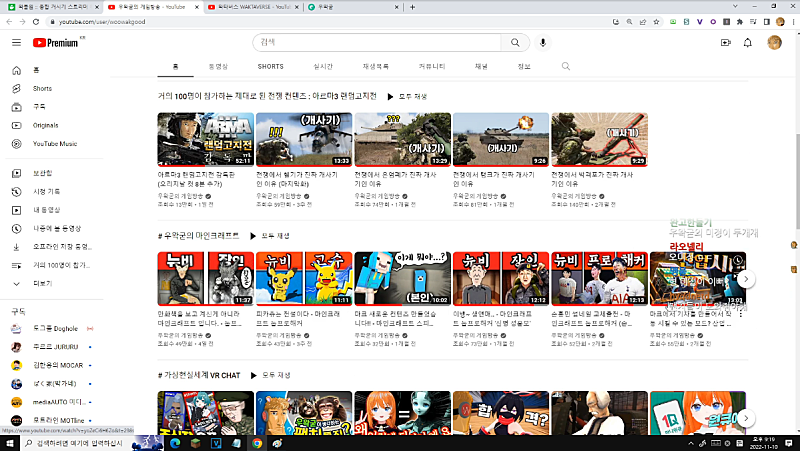800x451 pixels.
Task: Click 모두 재생 for the Arma 3 playlist
Action: (407, 97)
